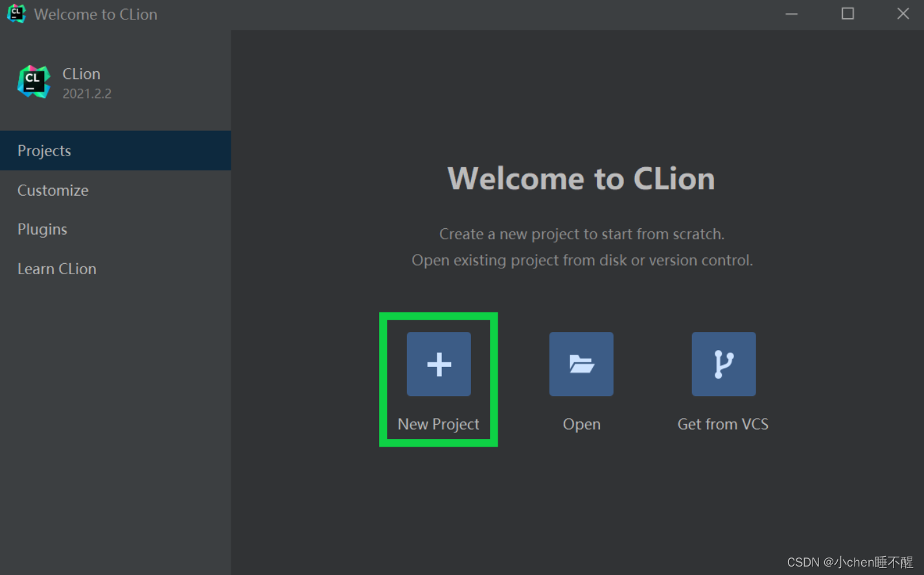Screen dimensions: 924x575
Task: Maximize the Welcome to CLion window
Action: point(848,14)
